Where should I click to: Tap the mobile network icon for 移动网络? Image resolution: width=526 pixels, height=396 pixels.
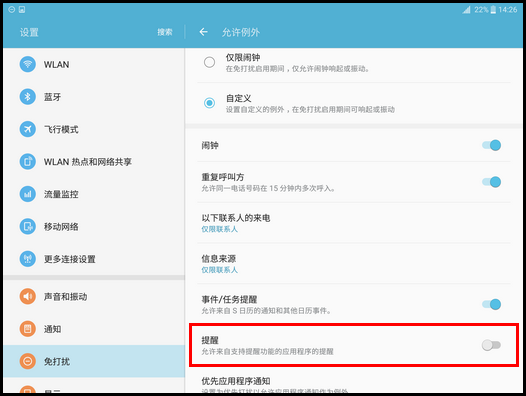point(28,226)
